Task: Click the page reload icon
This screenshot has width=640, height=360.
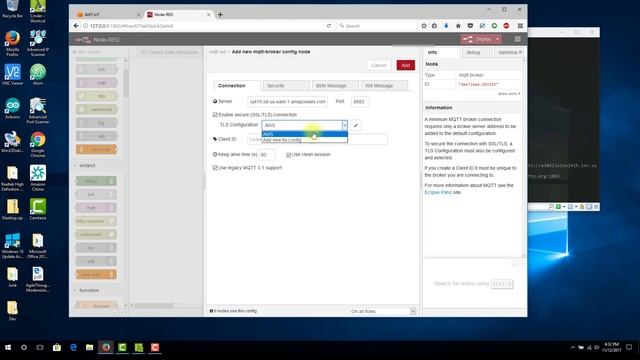Action: (329, 26)
